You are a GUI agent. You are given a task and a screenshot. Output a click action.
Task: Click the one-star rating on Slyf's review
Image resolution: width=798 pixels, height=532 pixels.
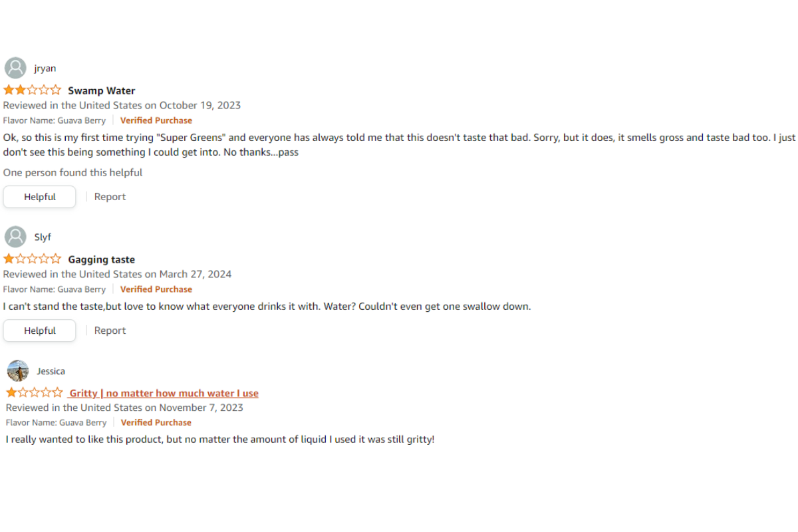[x=32, y=259]
